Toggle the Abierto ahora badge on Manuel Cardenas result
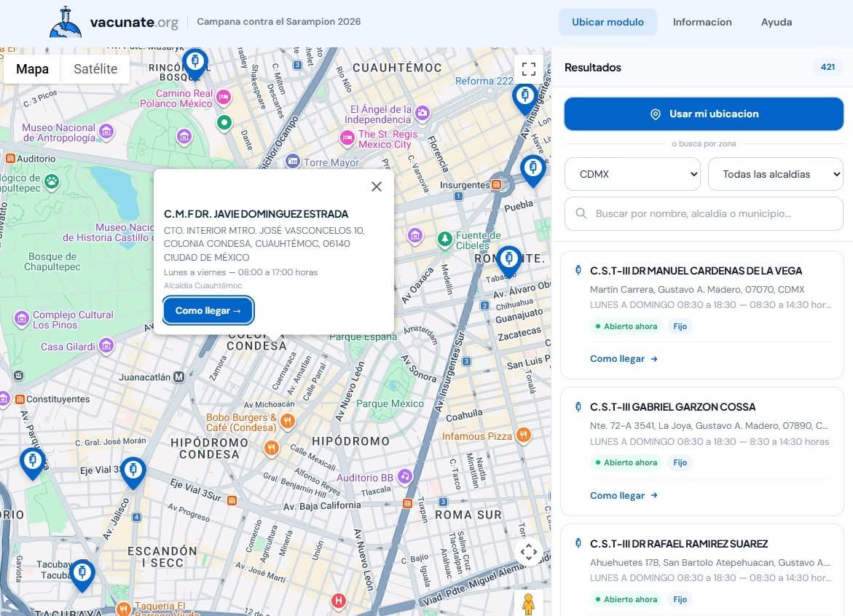Screen dimensions: 853x616 coord(625,326)
